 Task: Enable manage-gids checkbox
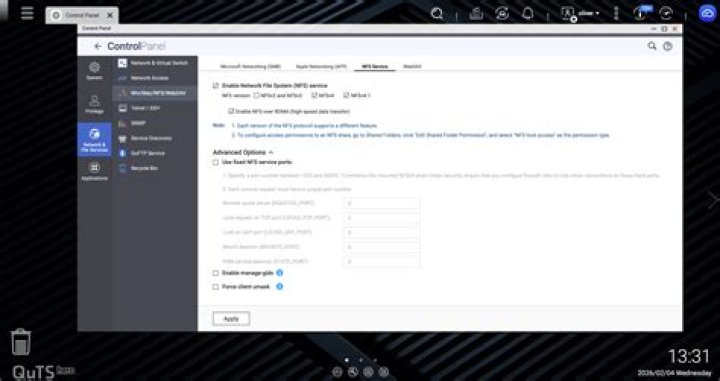(x=215, y=273)
